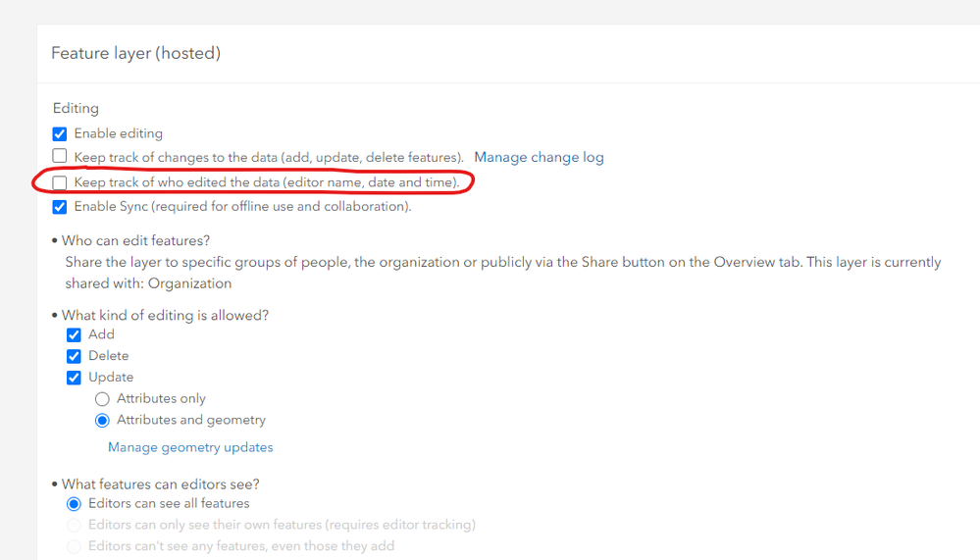Select Editors can't see any features option
The image size is (980, 560).
pyautogui.click(x=74, y=546)
